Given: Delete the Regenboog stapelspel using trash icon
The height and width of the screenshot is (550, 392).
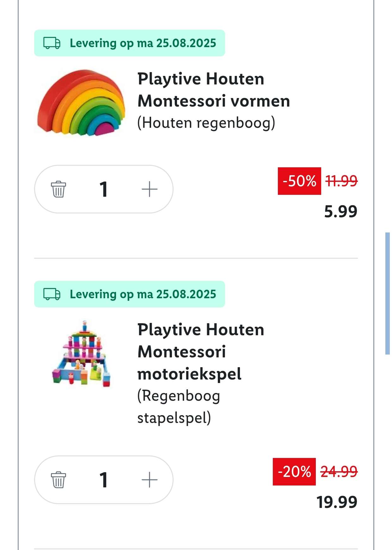Looking at the screenshot, I should click(58, 480).
